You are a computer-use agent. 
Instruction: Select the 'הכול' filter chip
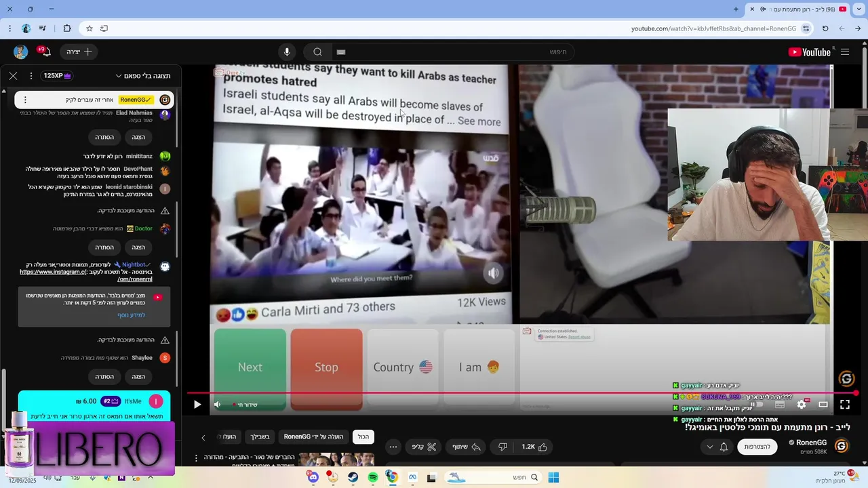[x=363, y=437]
